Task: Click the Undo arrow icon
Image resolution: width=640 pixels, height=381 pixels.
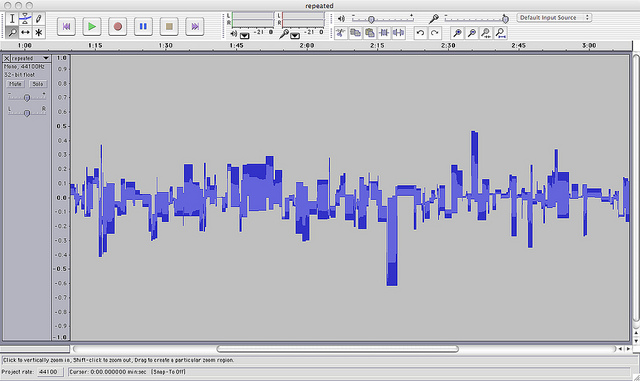Action: click(420, 33)
